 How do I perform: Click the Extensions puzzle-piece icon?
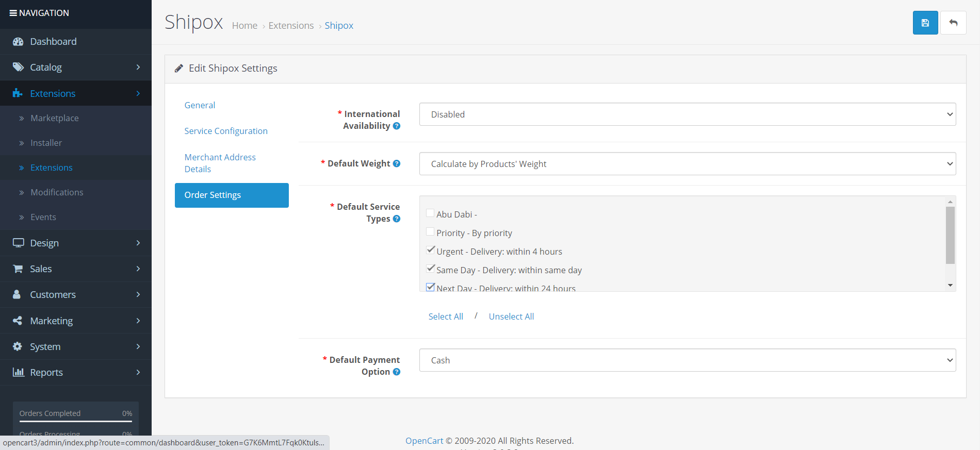click(x=18, y=93)
